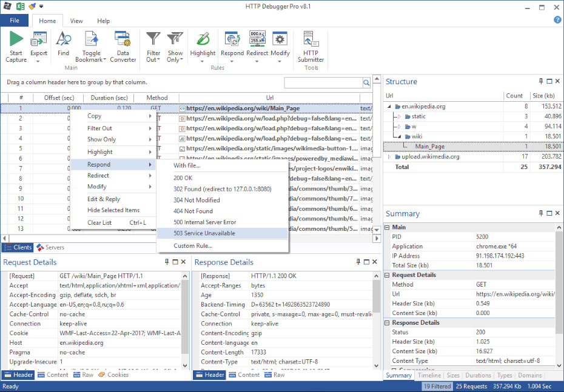Select the Main_Page tree item
Image resolution: width=564 pixels, height=392 pixels.
[x=430, y=147]
